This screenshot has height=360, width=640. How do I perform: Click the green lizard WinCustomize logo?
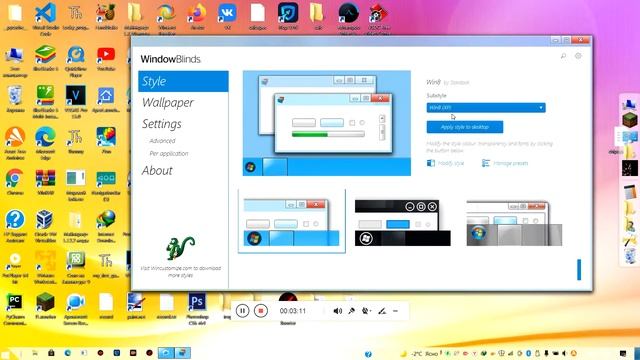(180, 248)
